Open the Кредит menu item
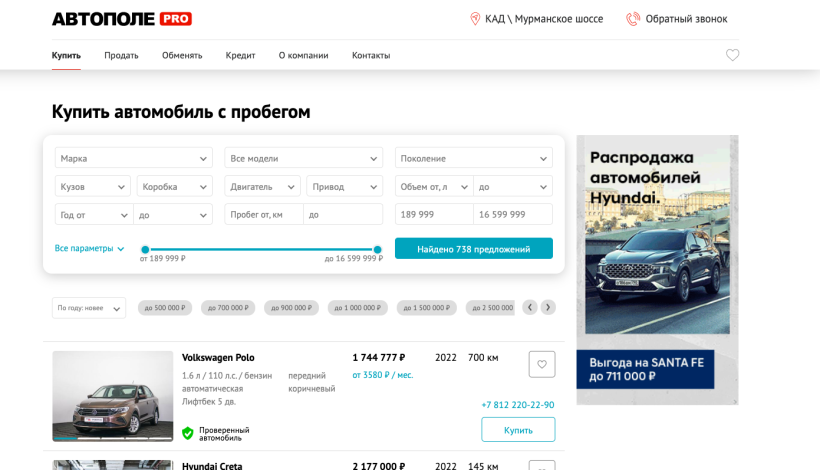Viewport: 820px width, 470px height. click(241, 55)
